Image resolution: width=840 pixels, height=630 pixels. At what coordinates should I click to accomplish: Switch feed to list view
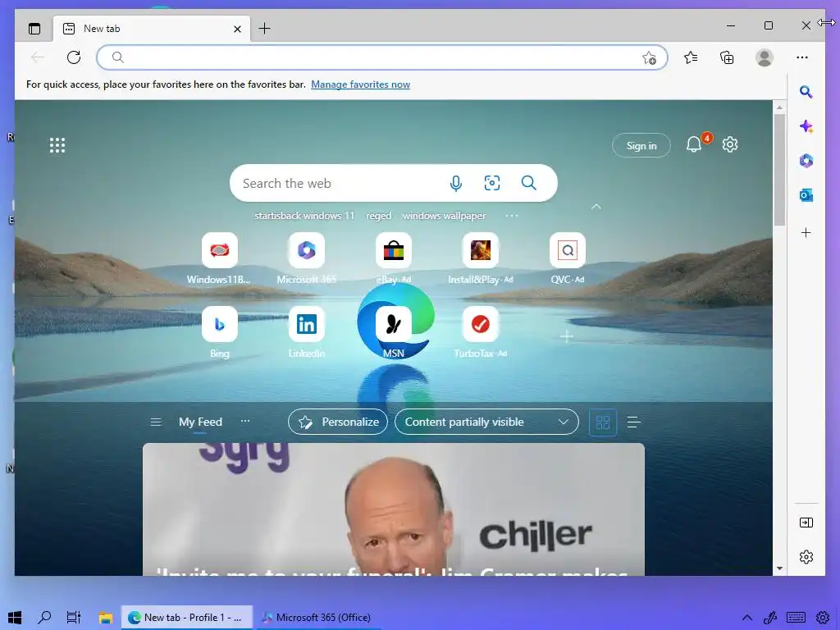tap(634, 422)
